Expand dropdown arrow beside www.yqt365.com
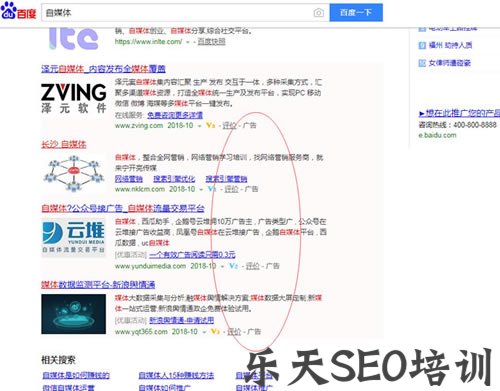Image resolution: width=500 pixels, height=391 pixels. tap(204, 332)
